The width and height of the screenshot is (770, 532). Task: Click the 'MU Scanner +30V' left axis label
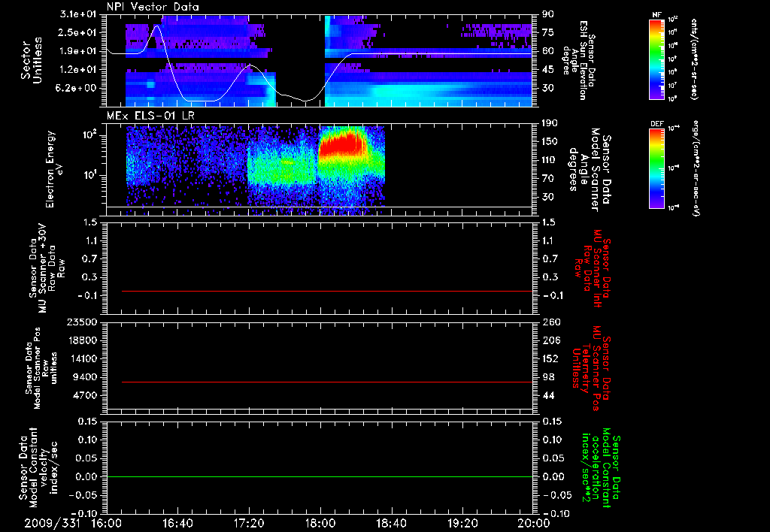point(47,268)
